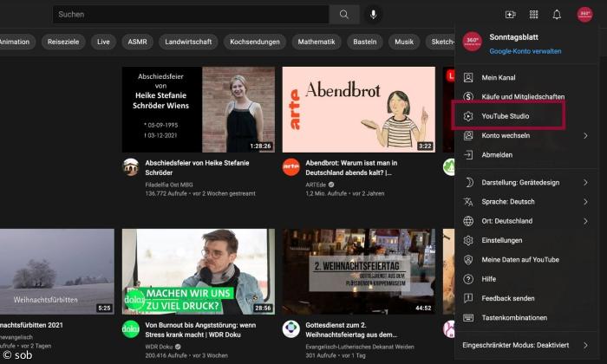Open Tastenkombinationen entry
This screenshot has width=607, height=364.
point(526,317)
